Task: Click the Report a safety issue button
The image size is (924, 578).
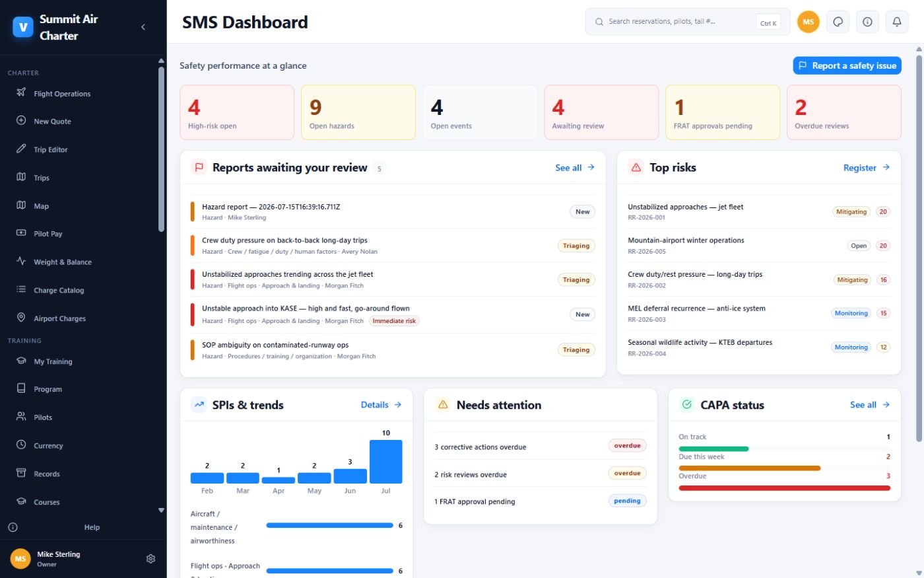Action: click(847, 65)
